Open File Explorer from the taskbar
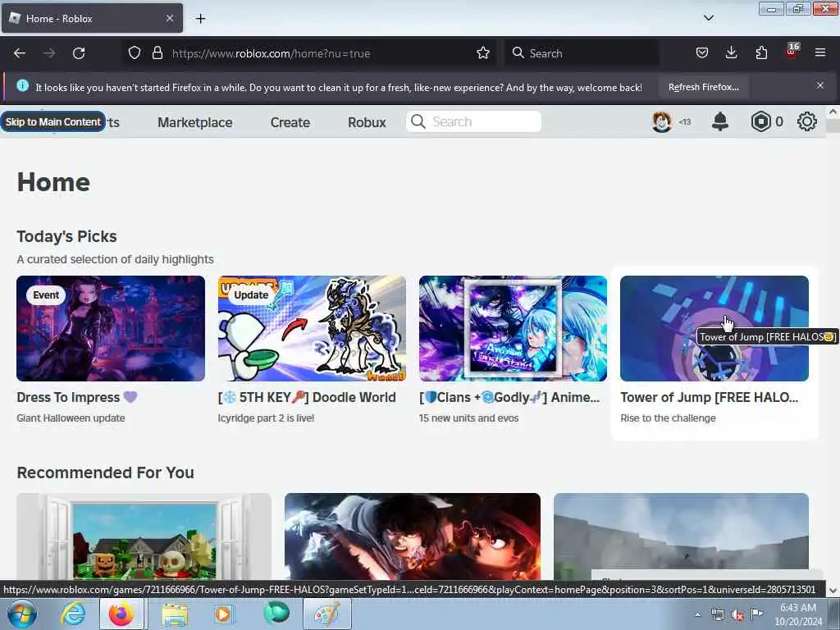840x630 pixels. click(x=175, y=614)
